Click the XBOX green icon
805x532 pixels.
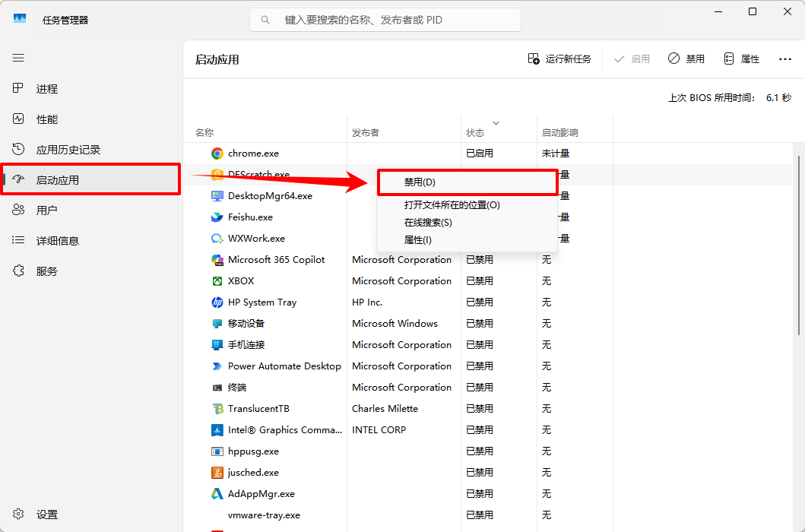tap(217, 281)
